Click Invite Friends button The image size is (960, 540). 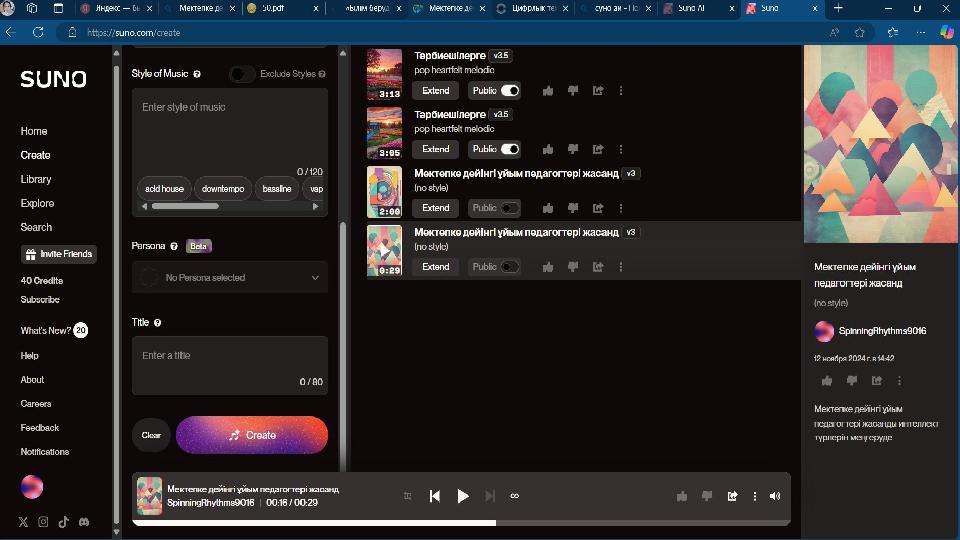[x=59, y=254]
